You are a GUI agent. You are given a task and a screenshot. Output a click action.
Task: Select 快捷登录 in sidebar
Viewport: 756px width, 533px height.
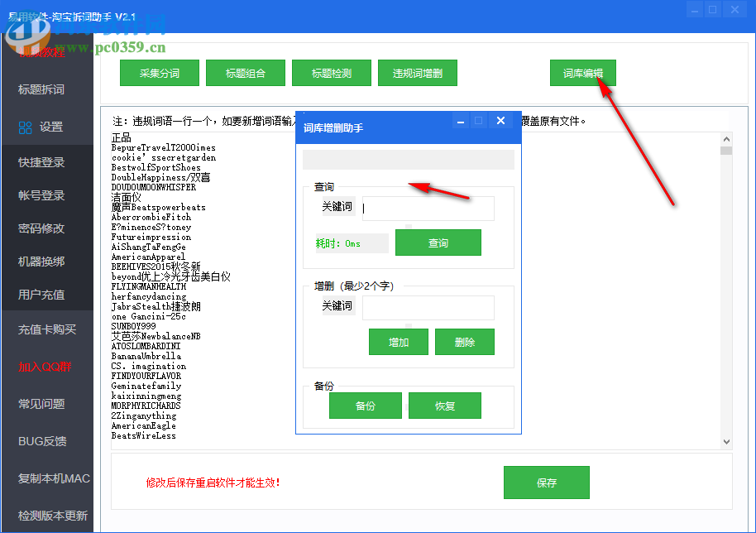point(41,162)
